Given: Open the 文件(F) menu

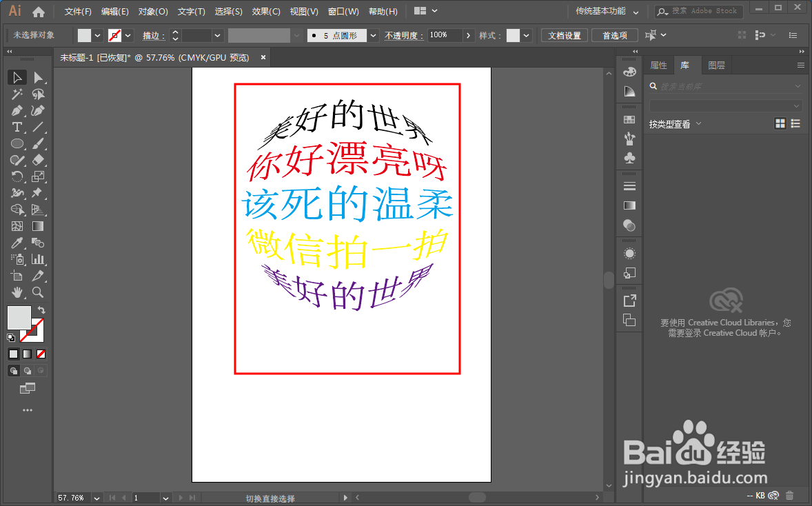Looking at the screenshot, I should pos(78,12).
